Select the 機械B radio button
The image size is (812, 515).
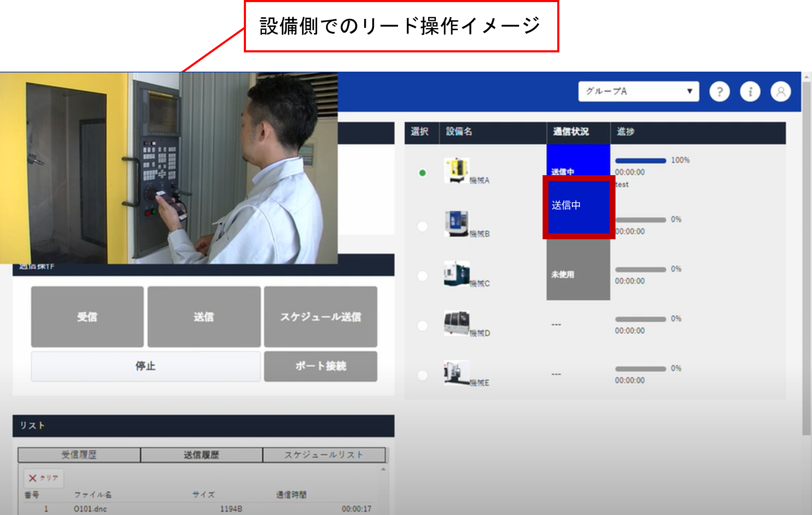[x=422, y=226]
